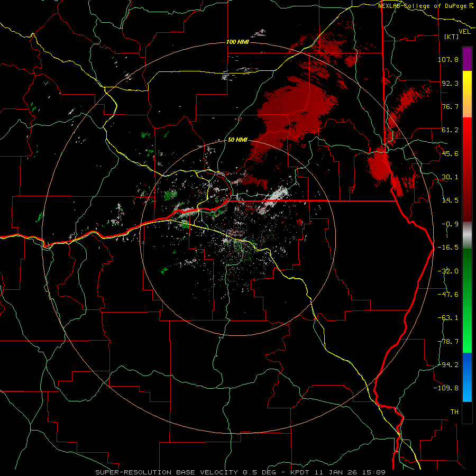Click the VEL legend title

[x=464, y=32]
